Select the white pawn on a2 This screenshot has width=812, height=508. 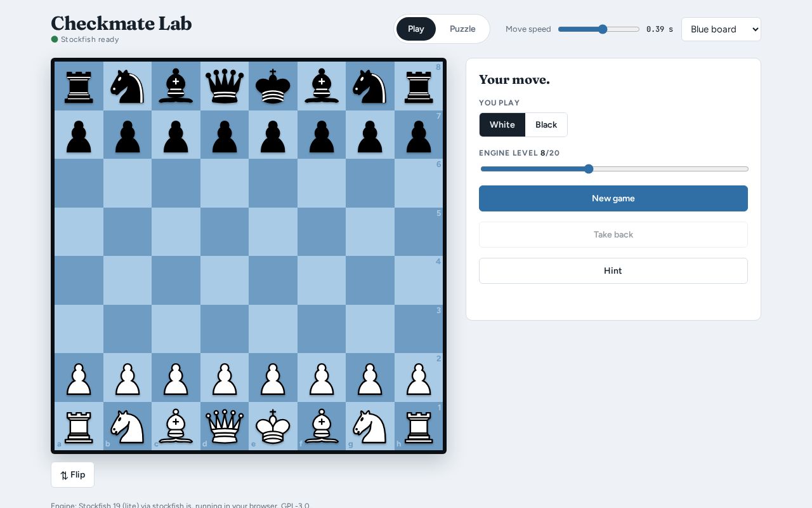[x=79, y=378]
